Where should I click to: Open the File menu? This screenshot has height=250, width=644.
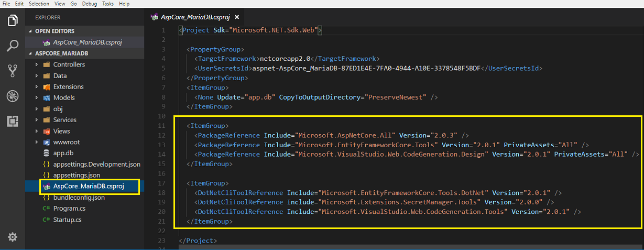(6, 3)
